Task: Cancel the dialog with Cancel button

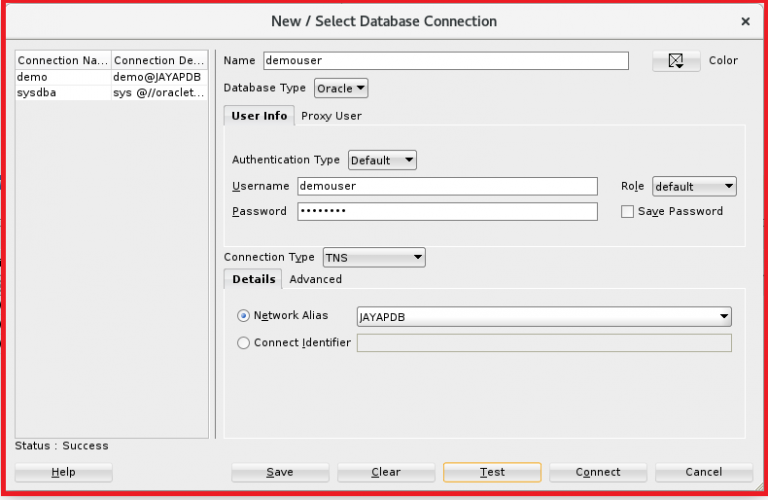Action: [704, 472]
